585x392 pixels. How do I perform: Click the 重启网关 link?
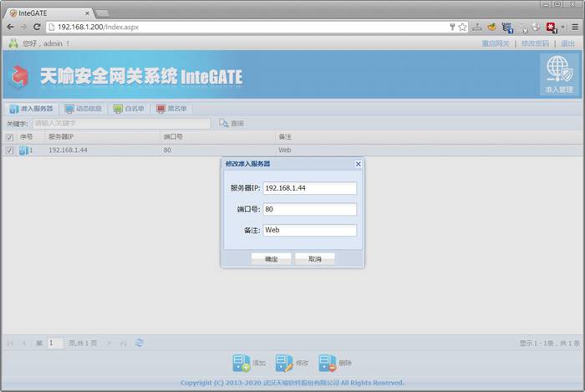(496, 43)
